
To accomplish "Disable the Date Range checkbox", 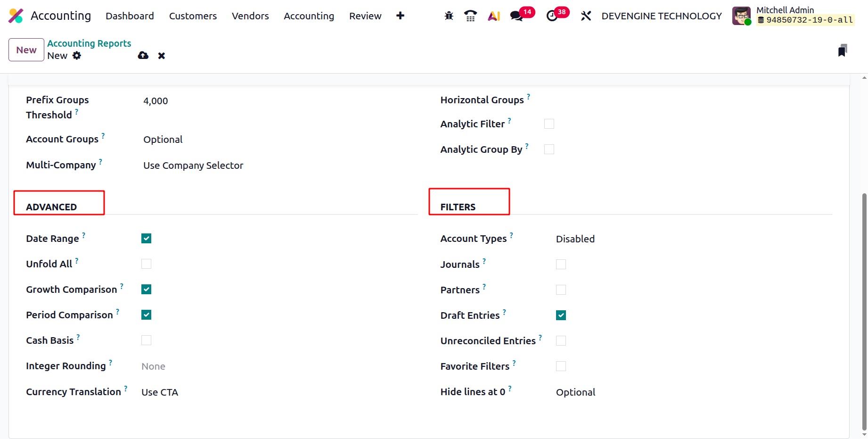I will coord(146,239).
